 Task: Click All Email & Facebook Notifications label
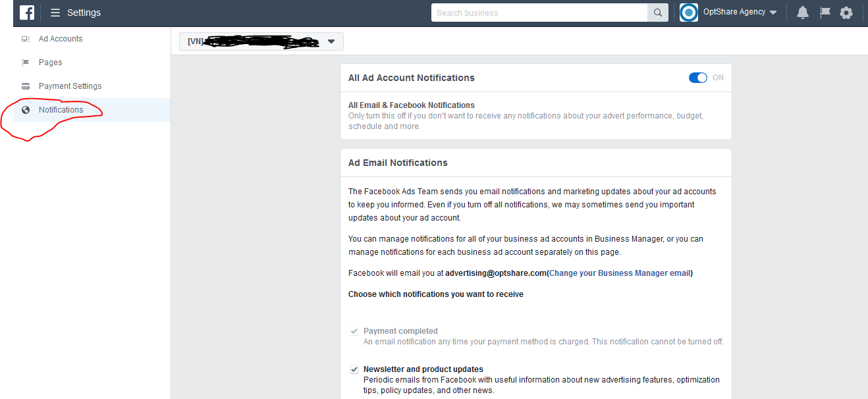tap(412, 105)
